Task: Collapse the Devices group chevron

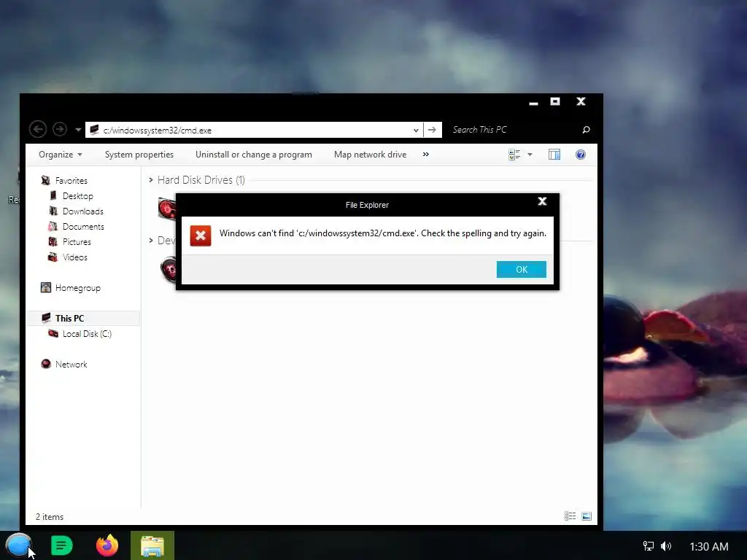Action: pyautogui.click(x=150, y=241)
